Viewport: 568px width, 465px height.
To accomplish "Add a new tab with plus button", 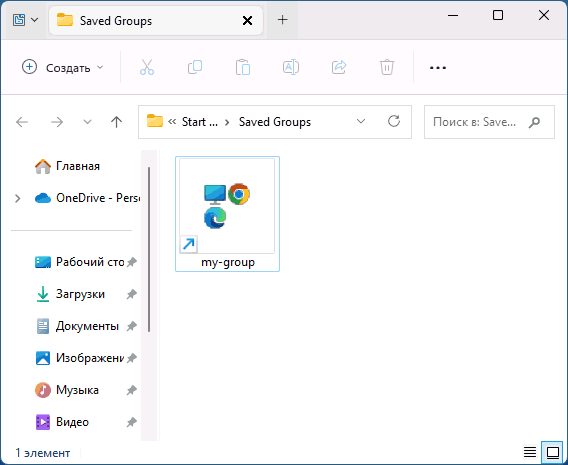I will click(283, 20).
